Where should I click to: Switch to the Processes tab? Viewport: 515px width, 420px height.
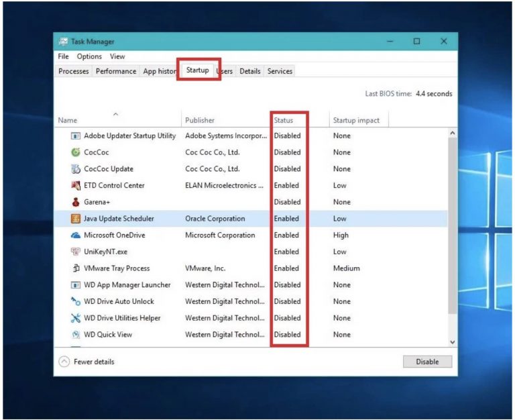point(74,71)
